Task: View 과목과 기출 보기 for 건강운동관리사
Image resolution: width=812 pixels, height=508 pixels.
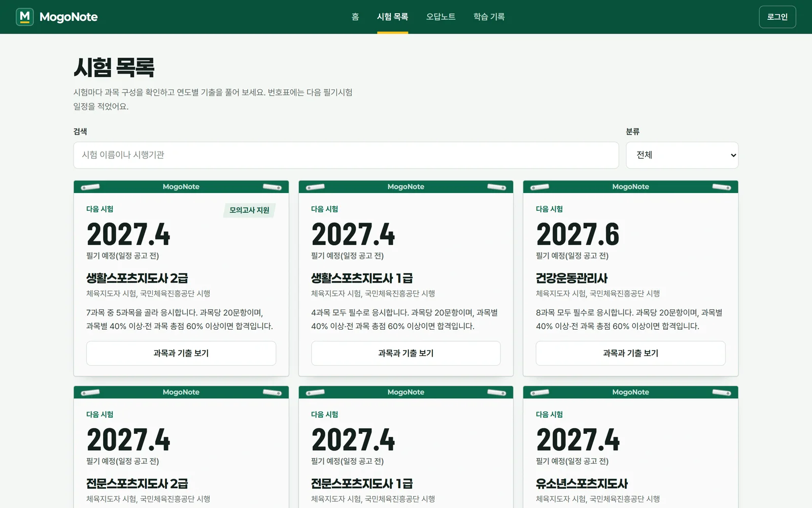Action: (630, 353)
